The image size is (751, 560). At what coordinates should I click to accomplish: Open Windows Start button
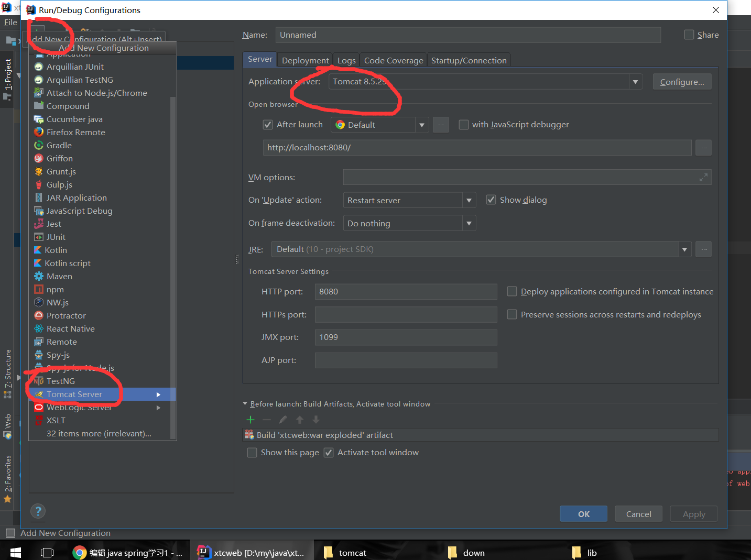click(x=15, y=553)
